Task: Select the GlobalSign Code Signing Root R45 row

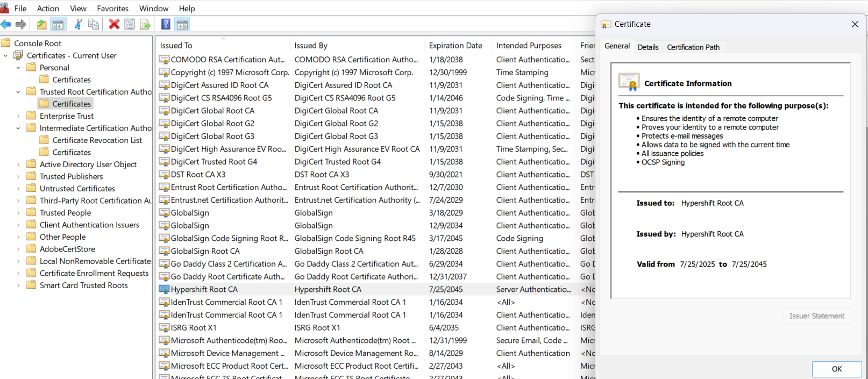Action: tap(376, 238)
